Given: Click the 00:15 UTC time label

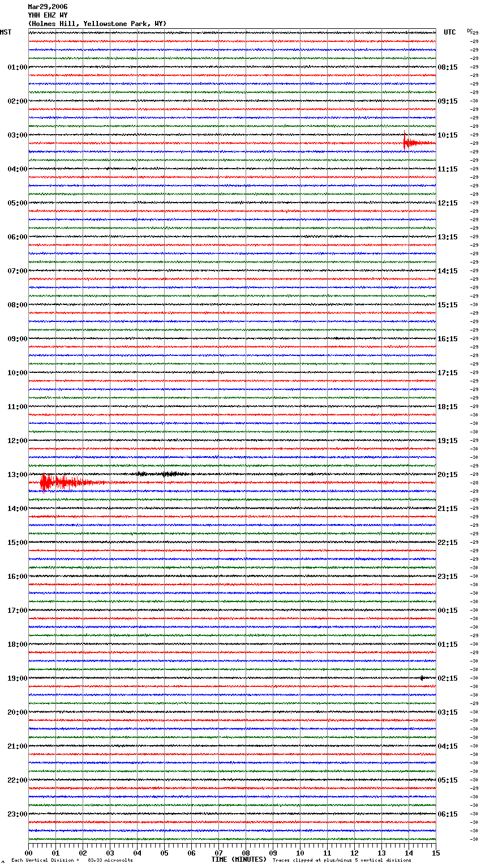Looking at the screenshot, I should 448,611.
